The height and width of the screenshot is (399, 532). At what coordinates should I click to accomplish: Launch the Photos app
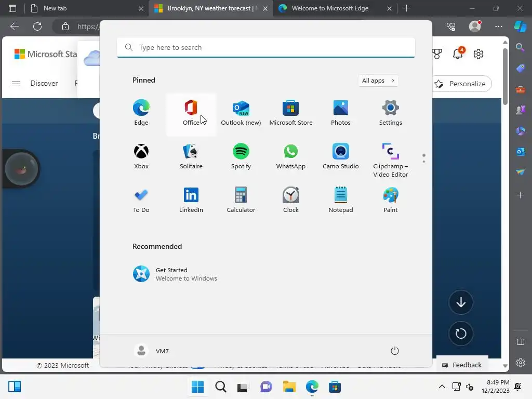point(341,113)
